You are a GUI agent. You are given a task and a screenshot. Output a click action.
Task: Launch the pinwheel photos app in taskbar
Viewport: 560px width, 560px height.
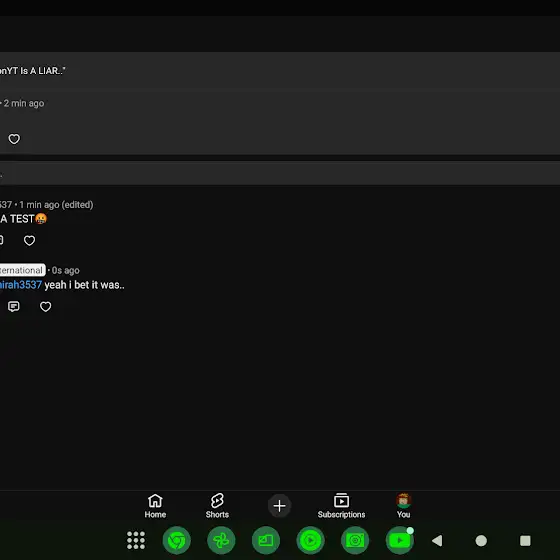(221, 540)
